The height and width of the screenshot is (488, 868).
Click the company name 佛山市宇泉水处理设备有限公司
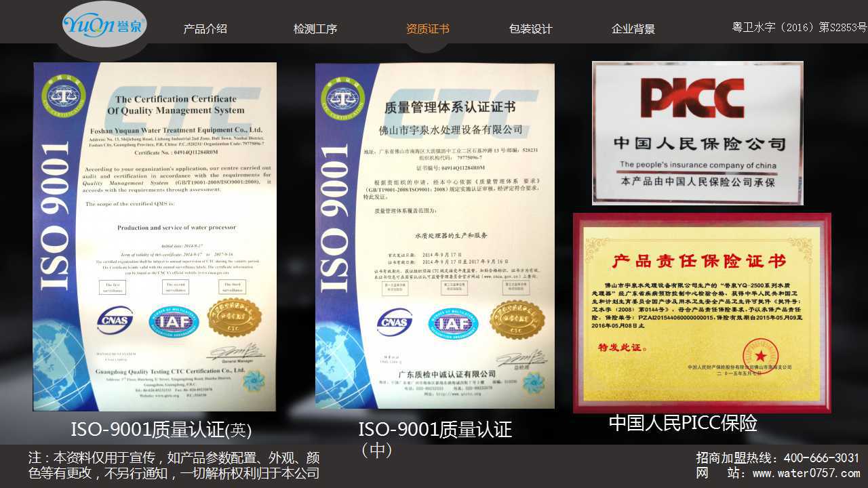click(451, 129)
